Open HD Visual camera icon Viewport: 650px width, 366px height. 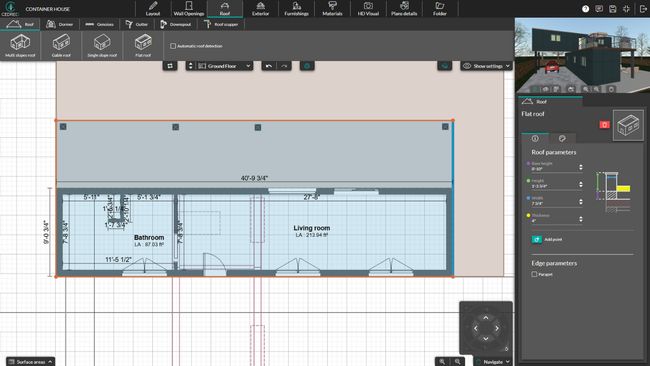click(368, 8)
